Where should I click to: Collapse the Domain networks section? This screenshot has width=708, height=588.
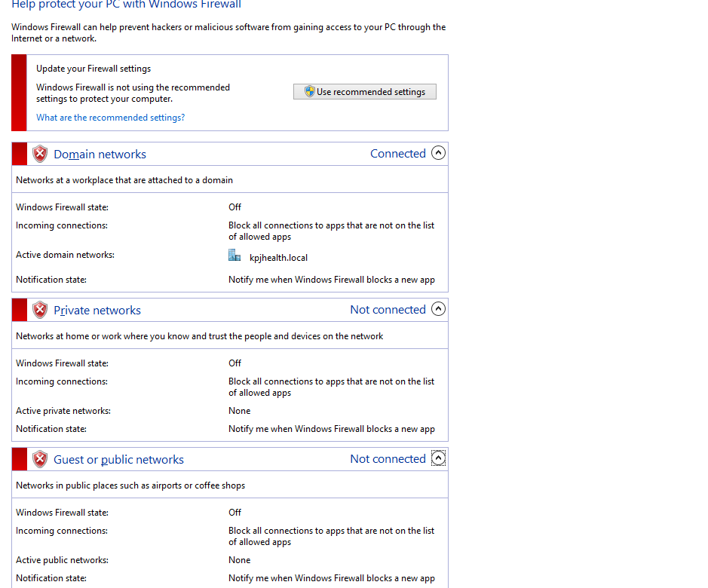coord(438,153)
